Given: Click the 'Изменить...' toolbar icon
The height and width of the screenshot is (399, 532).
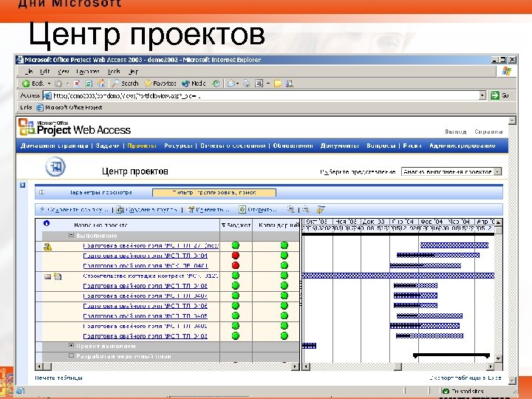Looking at the screenshot, I should coord(191,210).
